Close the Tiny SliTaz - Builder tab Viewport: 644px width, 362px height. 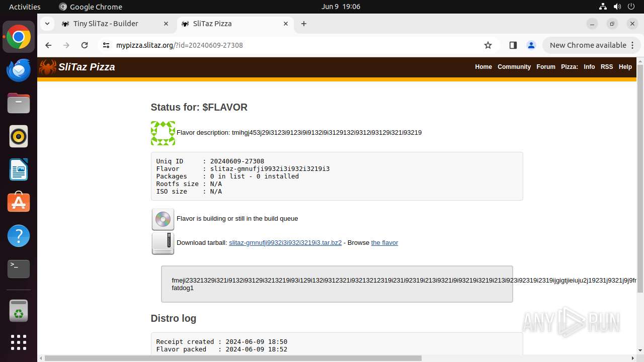166,24
